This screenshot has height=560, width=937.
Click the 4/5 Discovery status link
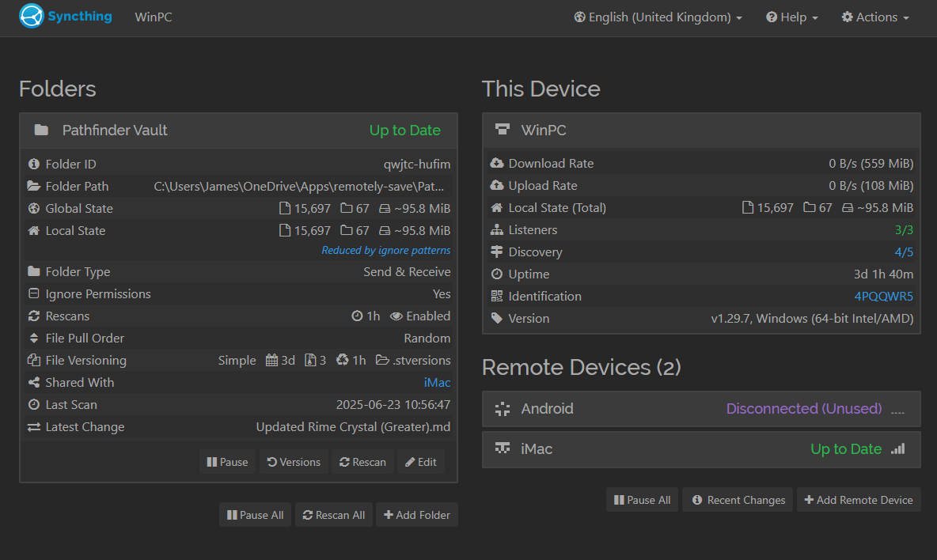click(x=904, y=252)
